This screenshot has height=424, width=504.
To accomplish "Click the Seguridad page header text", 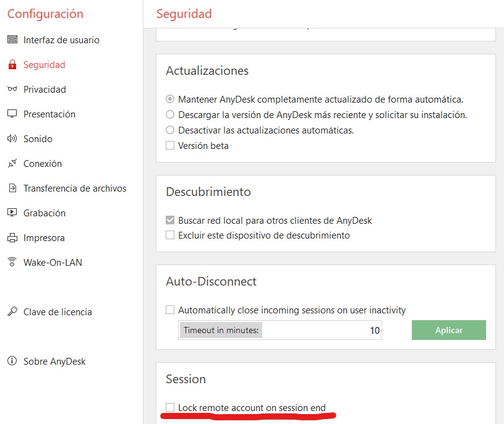I will click(184, 14).
